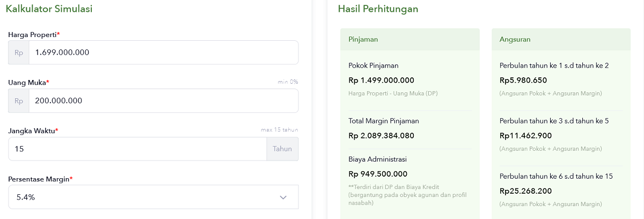This screenshot has height=219, width=644.
Task: Click the Tahun suffix label
Action: pyautogui.click(x=282, y=149)
